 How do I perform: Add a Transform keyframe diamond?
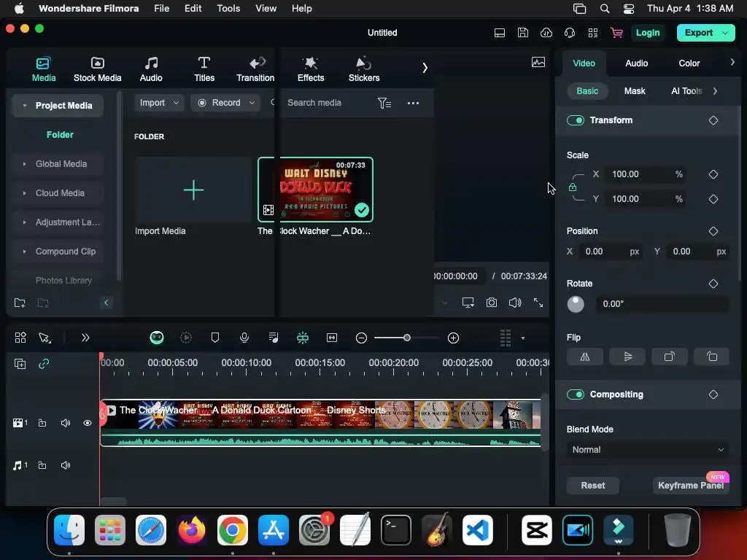(x=713, y=120)
